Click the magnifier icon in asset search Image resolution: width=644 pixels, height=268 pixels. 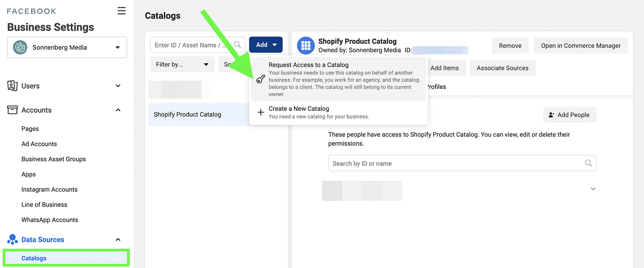coord(237,45)
